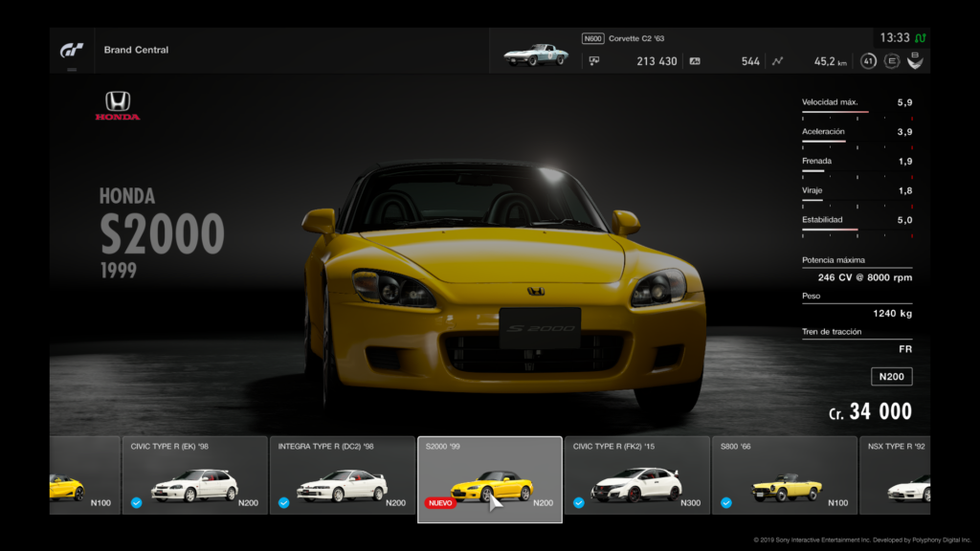The height and width of the screenshot is (551, 980).
Task: Click the 45,2 km distance value
Action: click(x=830, y=61)
